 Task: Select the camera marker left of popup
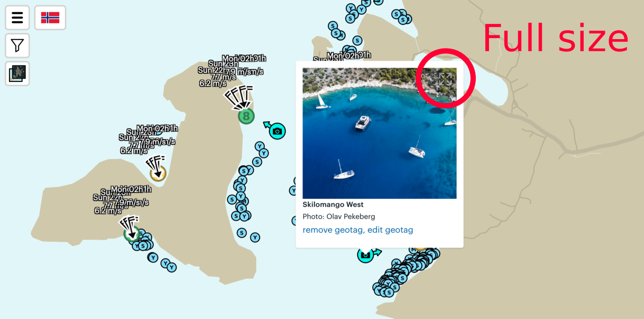[x=277, y=131]
